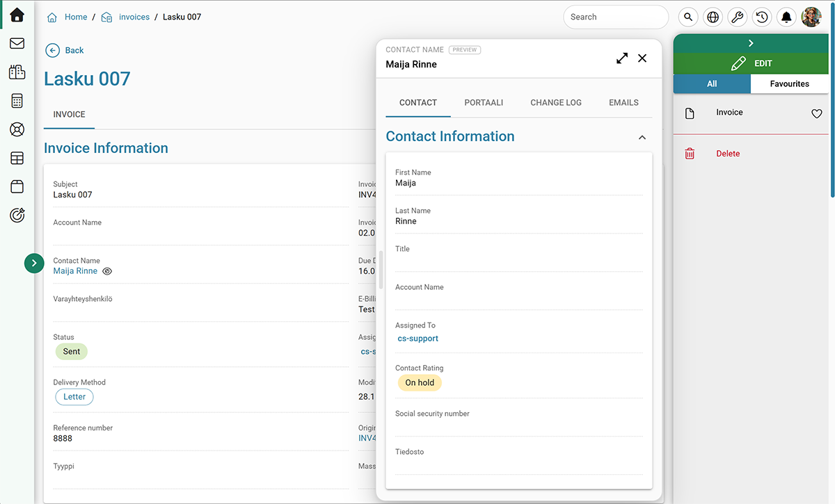Click into the Search input field
The image size is (835, 504).
[616, 17]
